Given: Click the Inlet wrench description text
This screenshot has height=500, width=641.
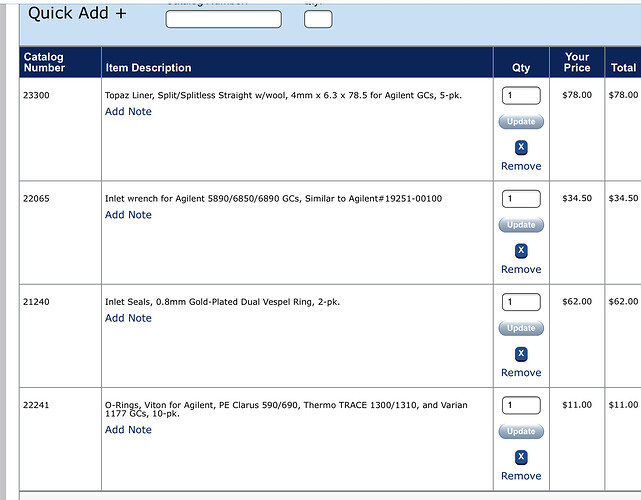Looking at the screenshot, I should click(x=273, y=199).
